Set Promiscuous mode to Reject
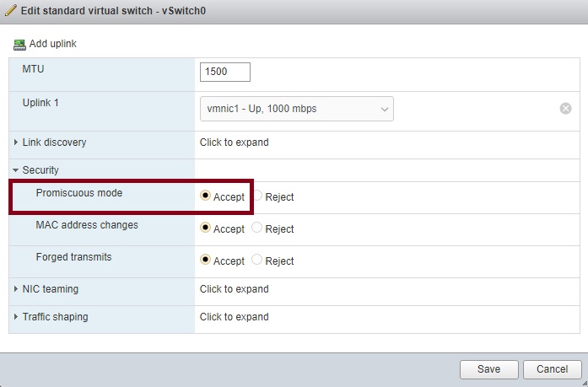 [258, 196]
